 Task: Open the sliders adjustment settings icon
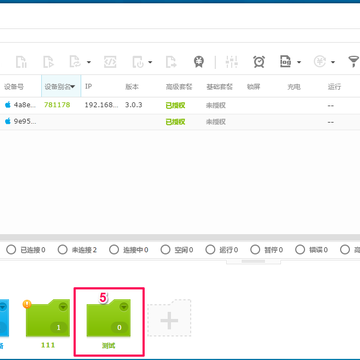[x=232, y=62]
